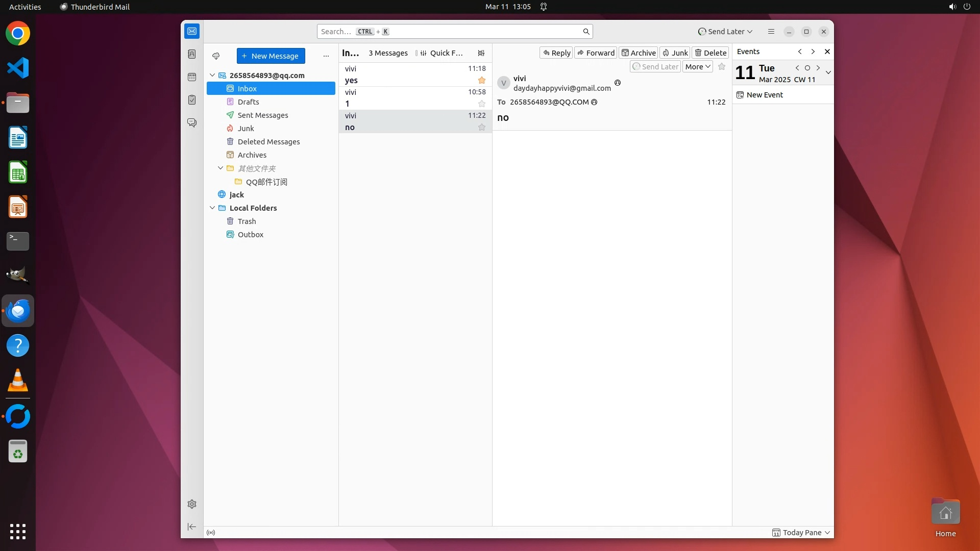Select the Sent Messages folder
This screenshot has height=551, width=980.
pos(262,115)
